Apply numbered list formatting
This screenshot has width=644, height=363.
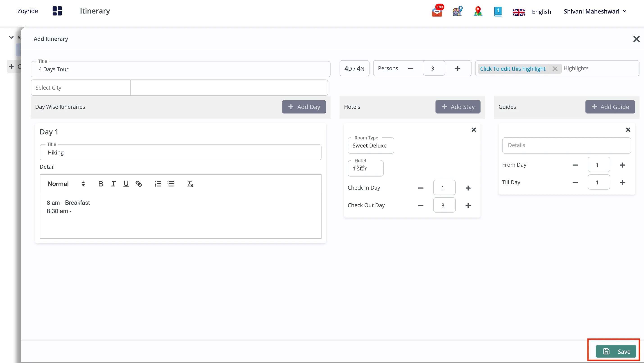pyautogui.click(x=158, y=184)
